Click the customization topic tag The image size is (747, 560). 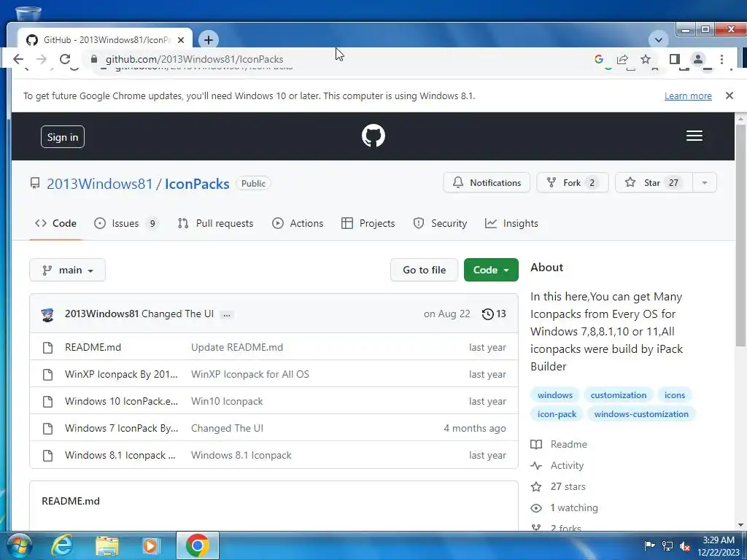(619, 395)
